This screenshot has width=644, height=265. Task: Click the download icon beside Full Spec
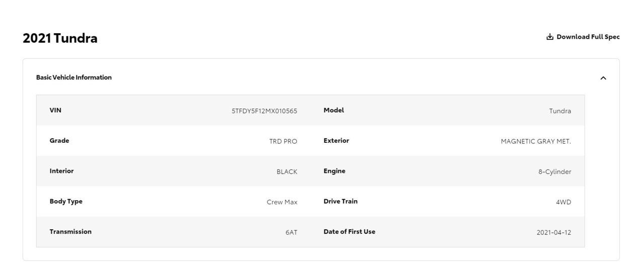[x=550, y=37]
